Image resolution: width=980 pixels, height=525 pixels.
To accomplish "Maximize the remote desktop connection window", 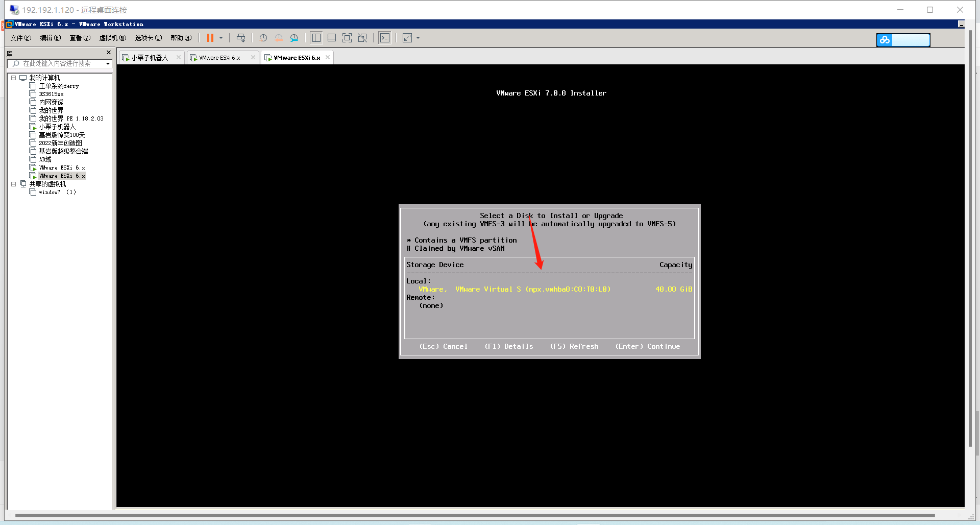I will click(930, 10).
